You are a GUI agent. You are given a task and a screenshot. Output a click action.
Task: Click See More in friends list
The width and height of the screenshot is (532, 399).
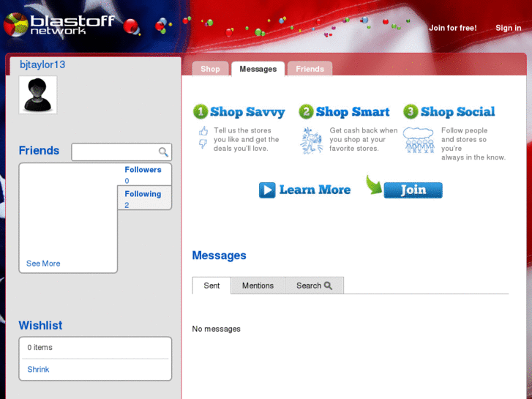[43, 264]
